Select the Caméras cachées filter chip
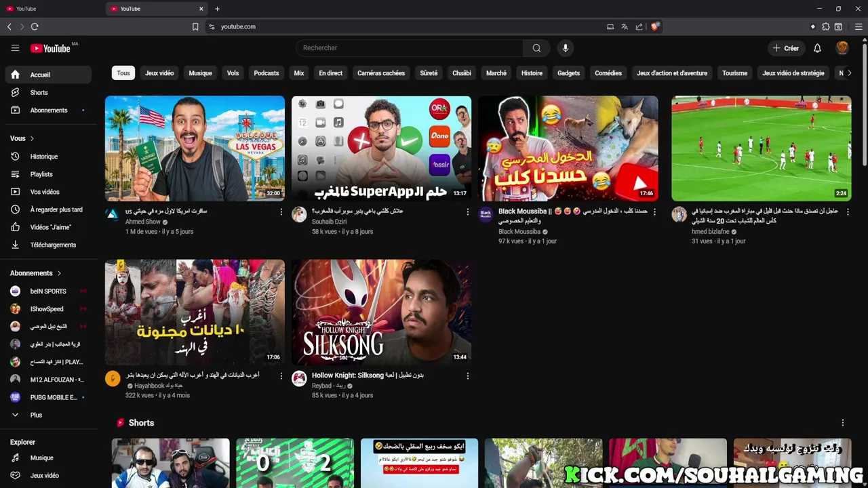The height and width of the screenshot is (488, 868). coord(381,73)
